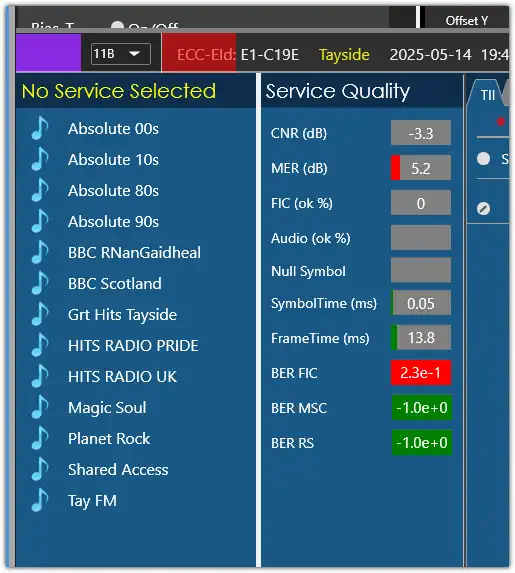Click the date 2025-05-14
Screen dimensions: 515x573
click(431, 55)
